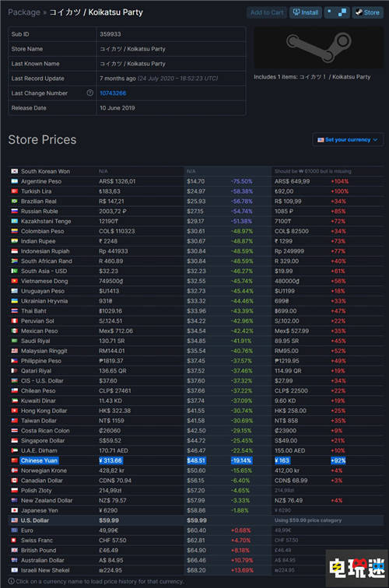
Task: Load price history for Euro
Action: click(x=27, y=530)
